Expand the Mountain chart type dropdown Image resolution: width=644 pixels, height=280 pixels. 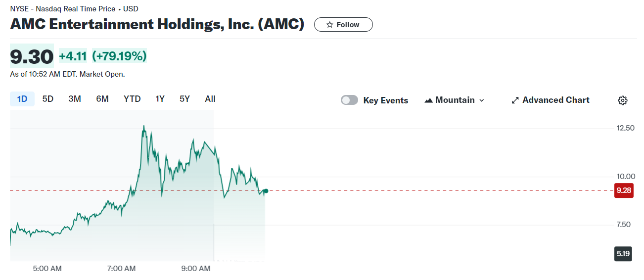tap(482, 100)
